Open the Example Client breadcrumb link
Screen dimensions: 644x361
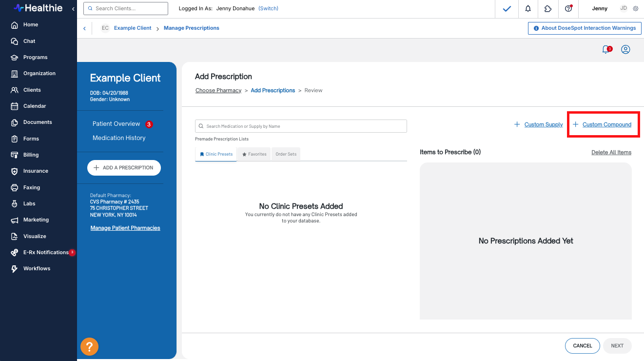(x=133, y=28)
